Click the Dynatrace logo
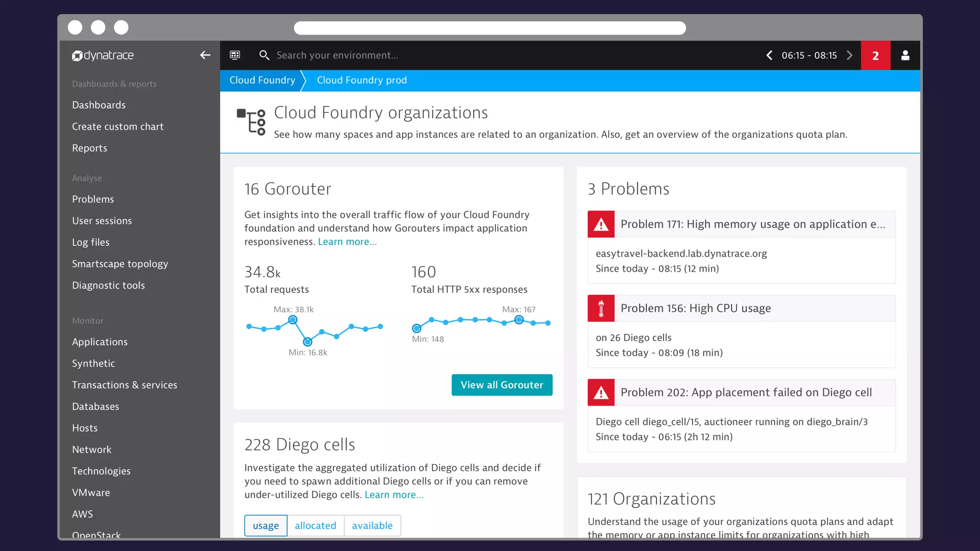The height and width of the screenshot is (551, 980). [103, 55]
